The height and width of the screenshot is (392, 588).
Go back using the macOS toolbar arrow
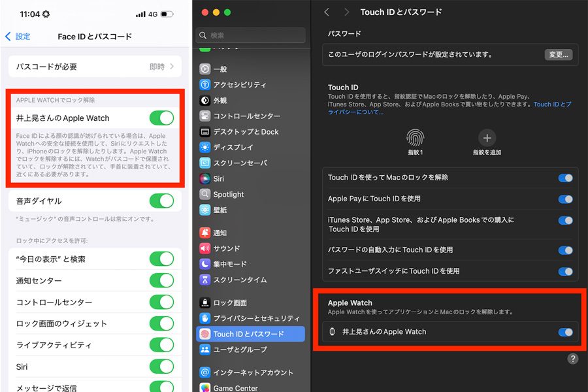(x=327, y=12)
